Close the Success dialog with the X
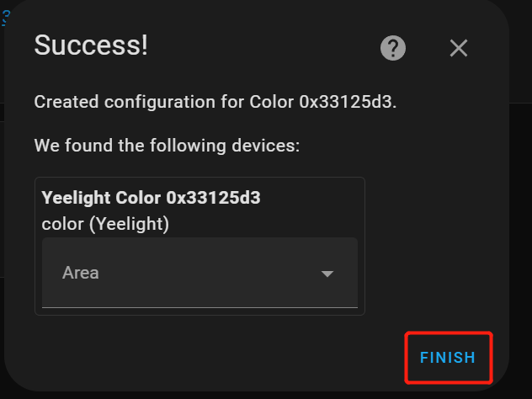 click(x=459, y=48)
